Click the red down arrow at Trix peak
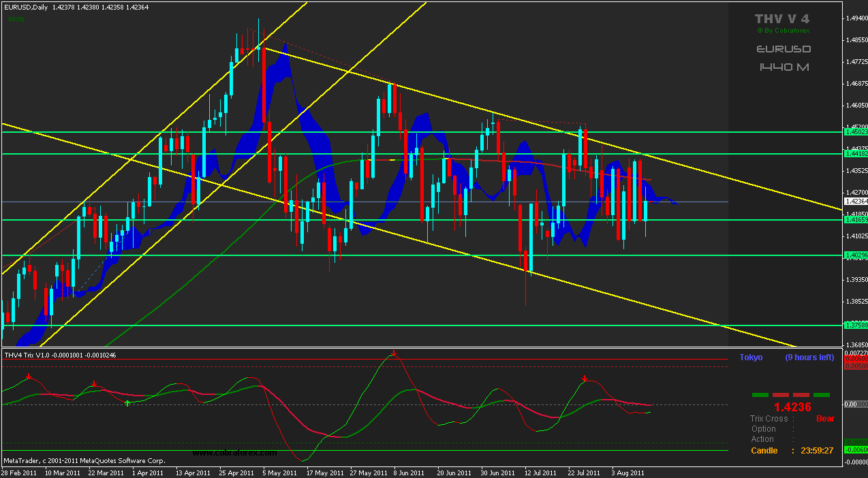This screenshot has height=478, width=868. 394,353
